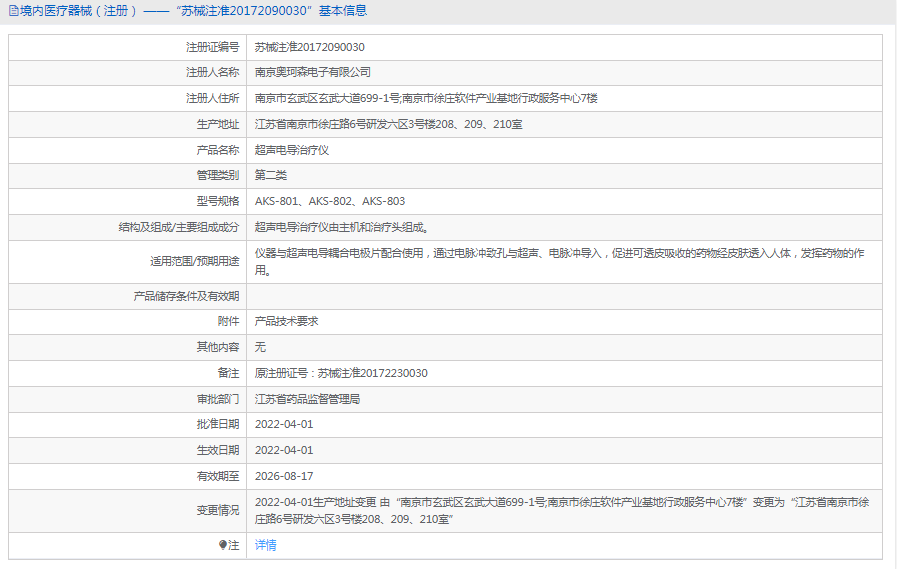Image resolution: width=897 pixels, height=569 pixels.
Task: Click the 注册人住所 address value
Action: (426, 98)
